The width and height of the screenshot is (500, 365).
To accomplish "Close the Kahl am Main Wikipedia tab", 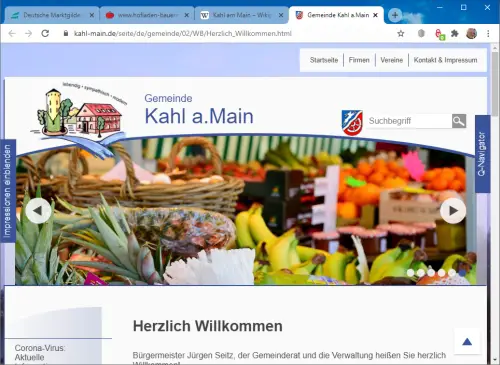I will click(x=281, y=15).
